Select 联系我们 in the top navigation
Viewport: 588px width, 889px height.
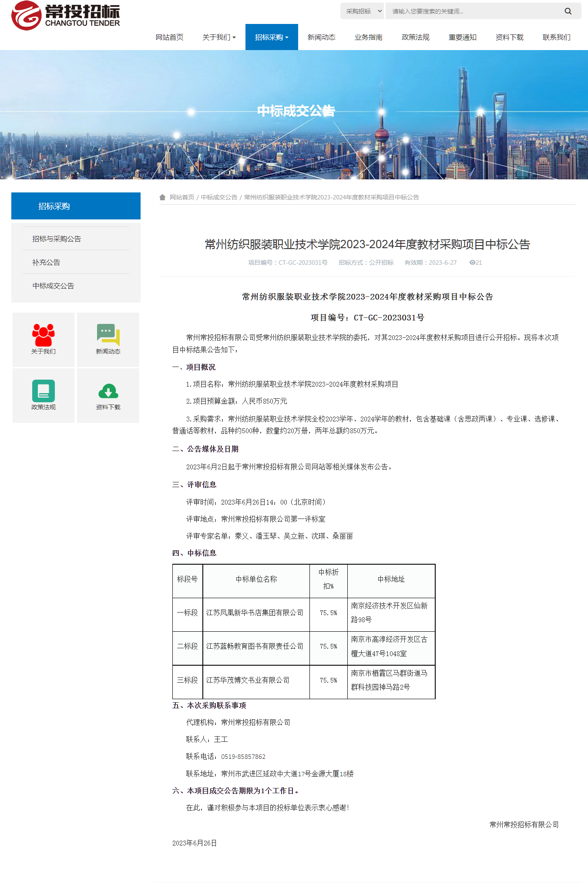click(556, 37)
